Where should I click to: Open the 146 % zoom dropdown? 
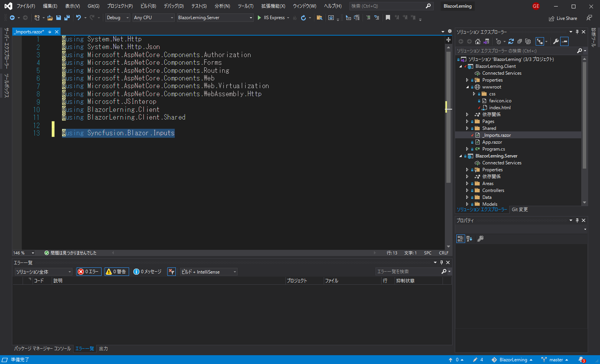click(x=24, y=253)
